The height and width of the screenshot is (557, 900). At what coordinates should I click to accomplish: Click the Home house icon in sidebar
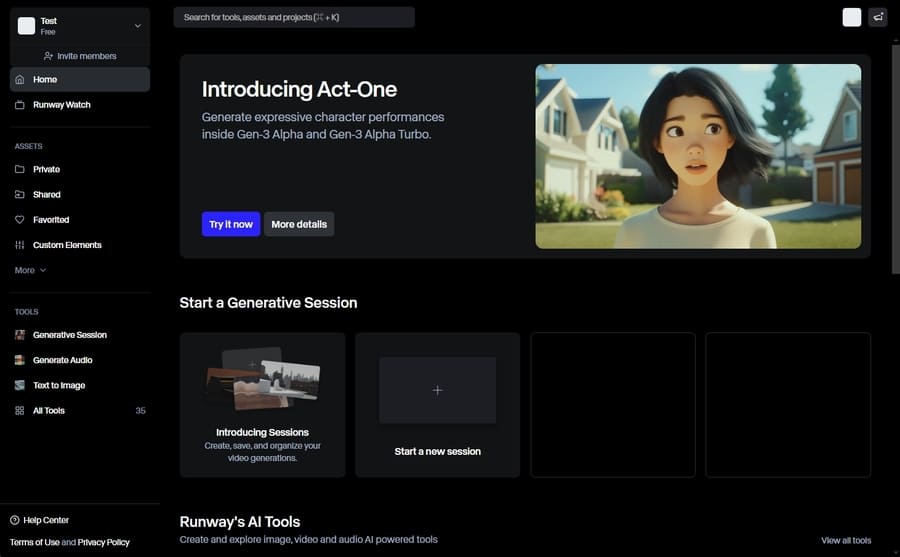20,79
